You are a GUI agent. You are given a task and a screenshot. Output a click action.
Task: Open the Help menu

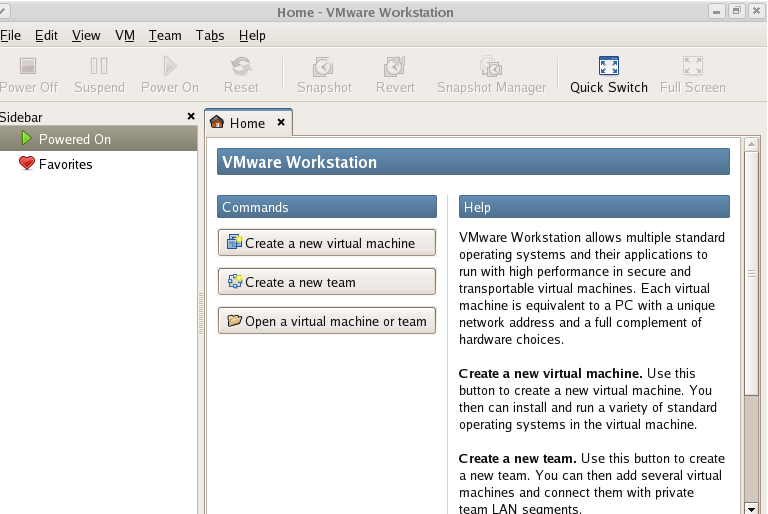pos(252,36)
